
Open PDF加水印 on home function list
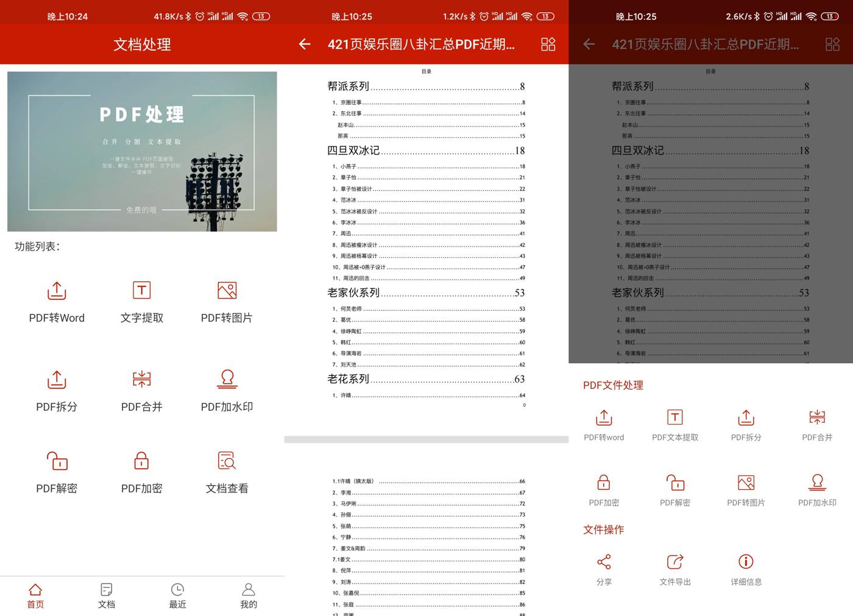[x=227, y=391]
